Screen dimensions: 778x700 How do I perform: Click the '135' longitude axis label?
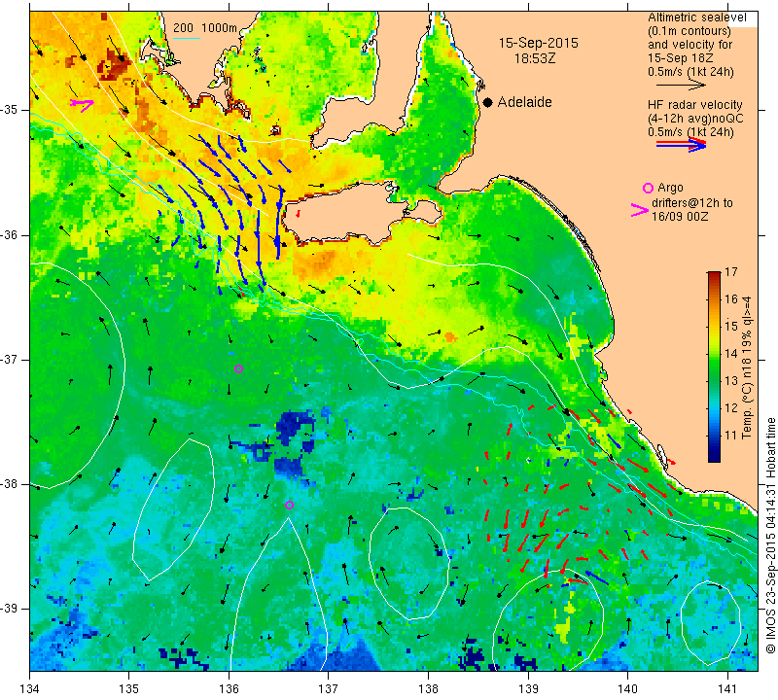(129, 689)
